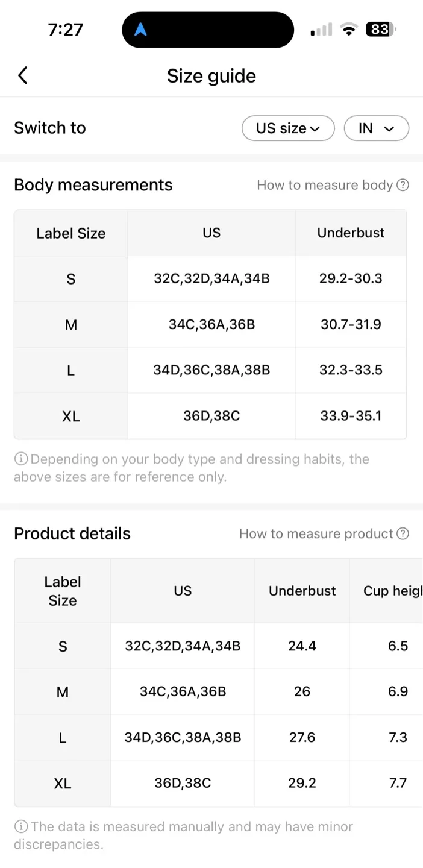Open the 'How to measure body' help icon
Image resolution: width=423 pixels, height=868 pixels.
click(x=403, y=185)
